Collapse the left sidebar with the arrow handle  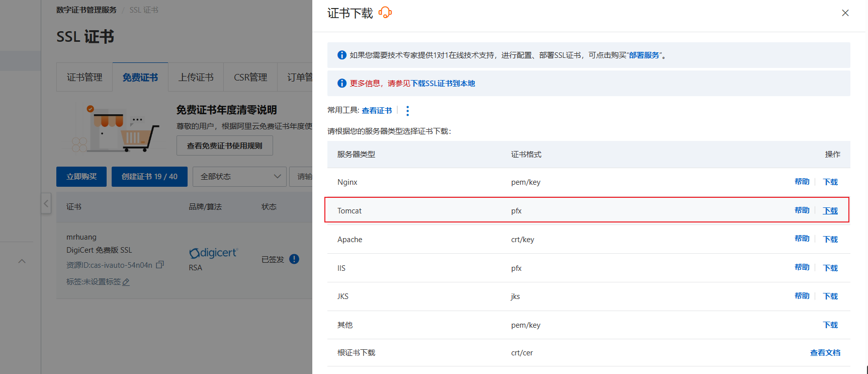(x=46, y=204)
